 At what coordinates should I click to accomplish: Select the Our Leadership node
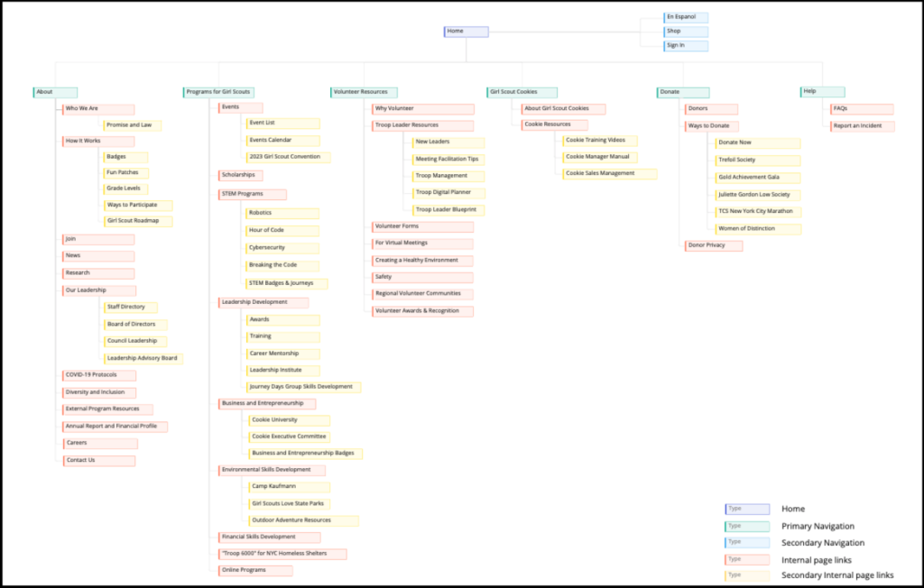pos(99,291)
